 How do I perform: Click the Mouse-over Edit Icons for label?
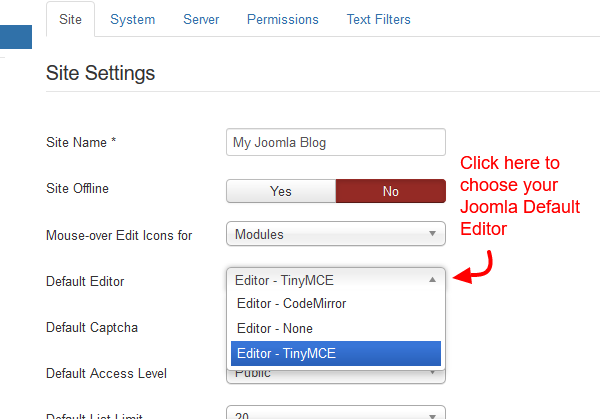click(x=119, y=235)
